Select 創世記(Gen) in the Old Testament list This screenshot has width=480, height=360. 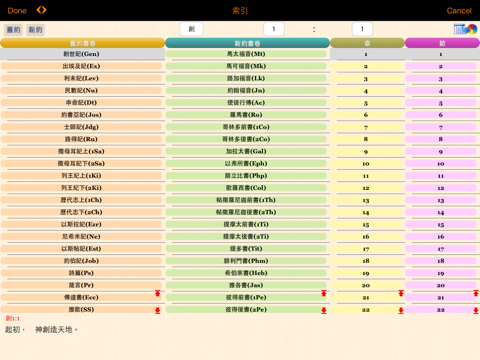pos(82,54)
